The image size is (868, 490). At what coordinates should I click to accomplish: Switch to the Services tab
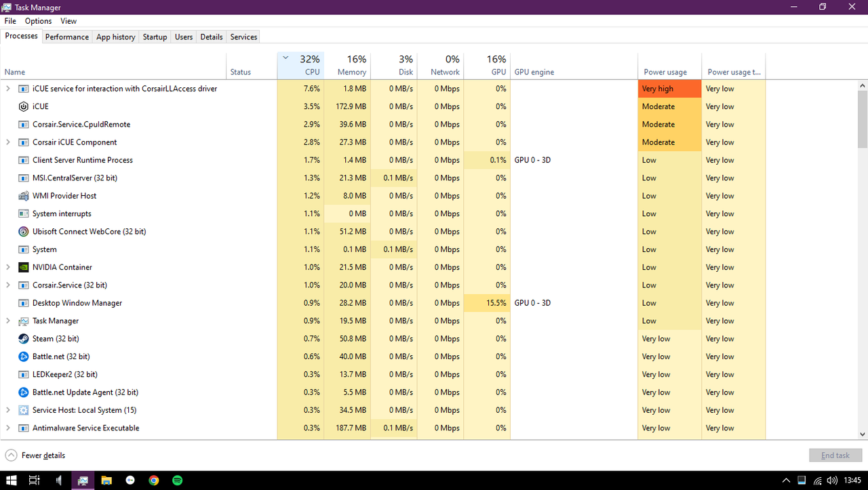coord(243,37)
